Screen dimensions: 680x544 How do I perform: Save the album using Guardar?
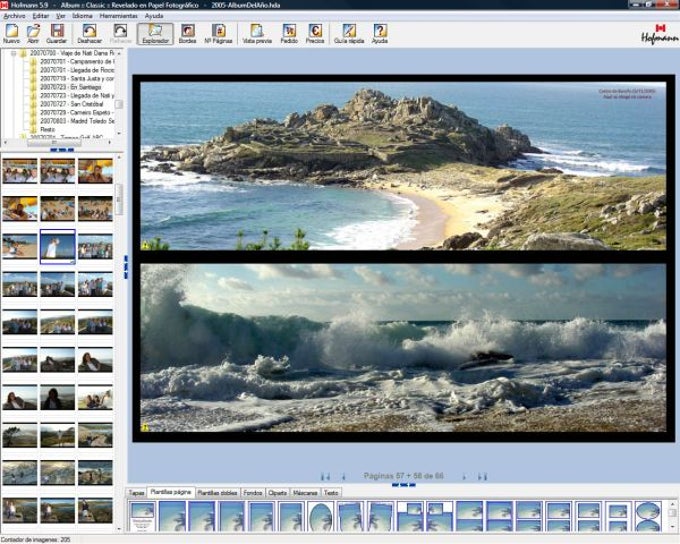pyautogui.click(x=56, y=33)
